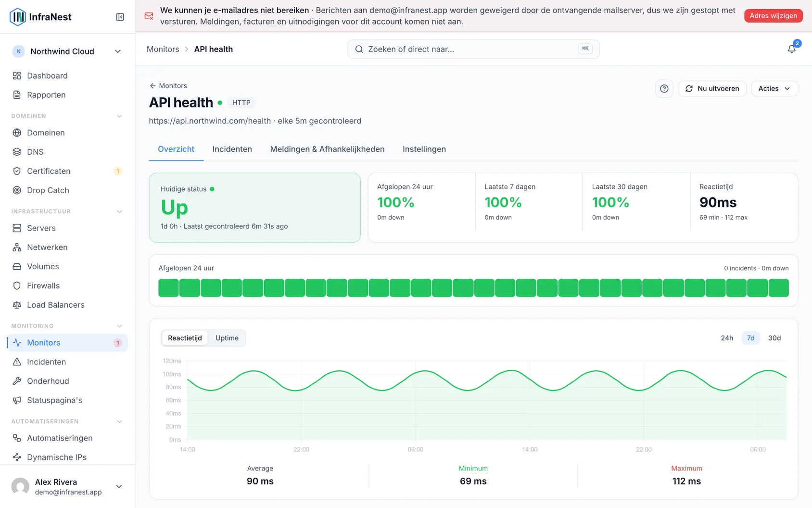Go to Domeinen globe item
Screen dimensions: 812x508
[x=67, y=132]
